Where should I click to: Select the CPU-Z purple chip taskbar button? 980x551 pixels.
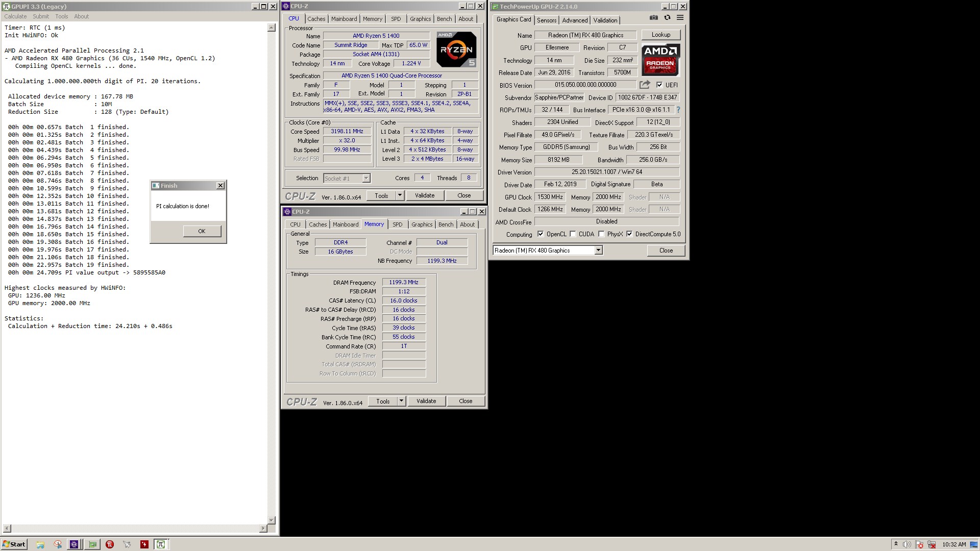tap(74, 544)
